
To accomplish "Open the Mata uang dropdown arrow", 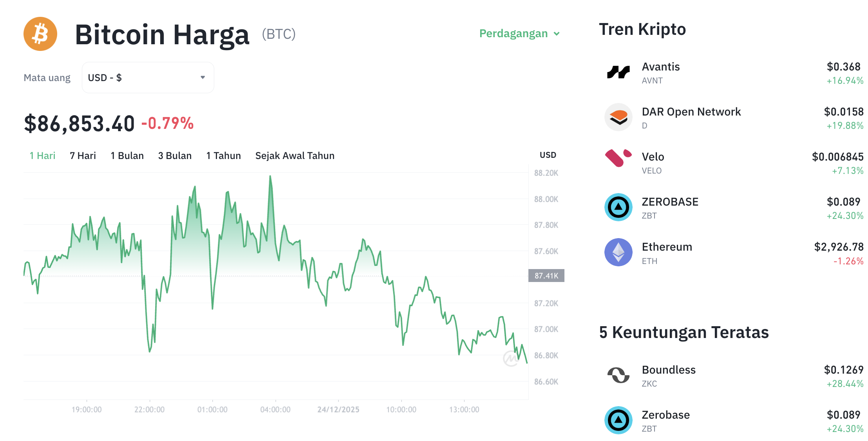I will click(x=203, y=77).
